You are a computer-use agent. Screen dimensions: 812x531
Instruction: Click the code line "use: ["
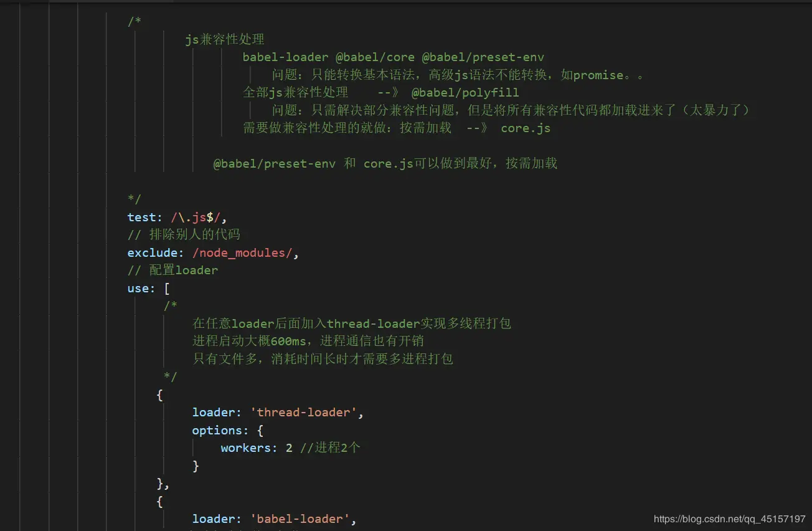coord(149,289)
